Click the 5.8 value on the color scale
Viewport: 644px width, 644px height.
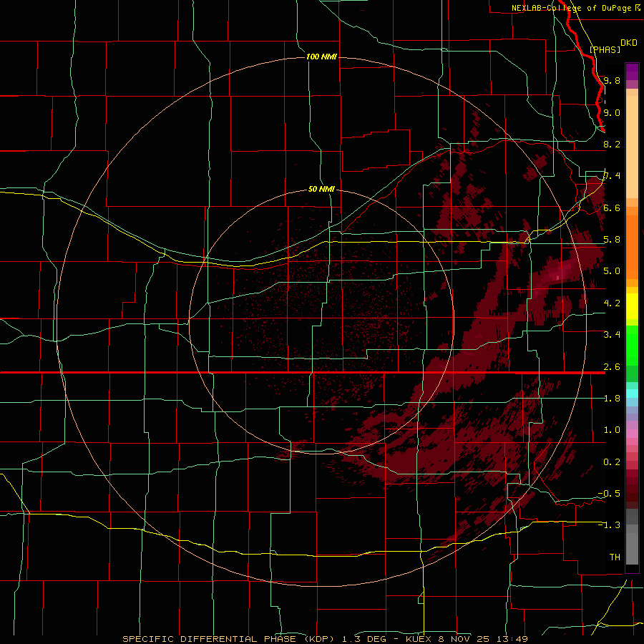pyautogui.click(x=612, y=240)
